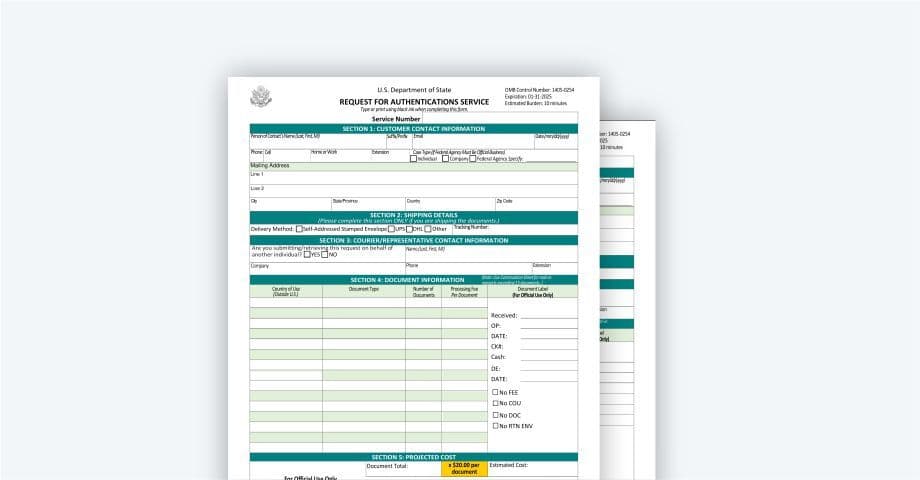920x480 pixels.
Task: Click the Zip Code field
Action: pos(536,204)
